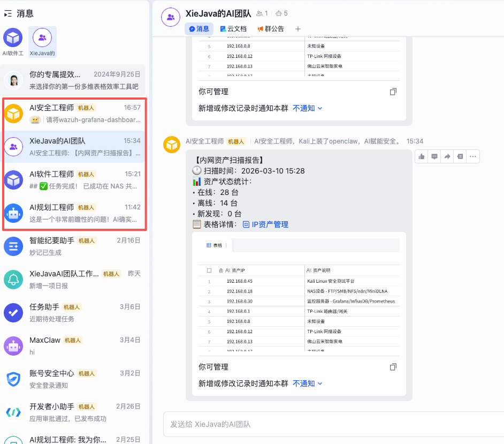
Task: Select the AI软件工程师 icon in top sidebar
Action: pos(13,38)
